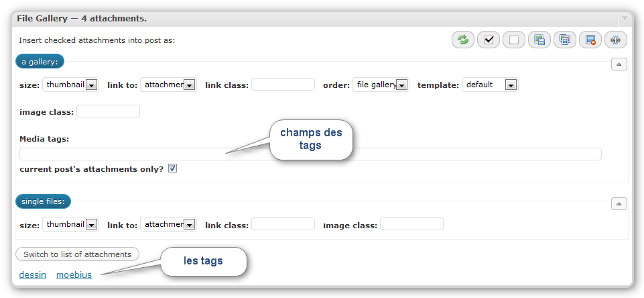Viewport: 644px width, 298px height.
Task: Click the 'a gallery:' insert button
Action: tap(40, 62)
